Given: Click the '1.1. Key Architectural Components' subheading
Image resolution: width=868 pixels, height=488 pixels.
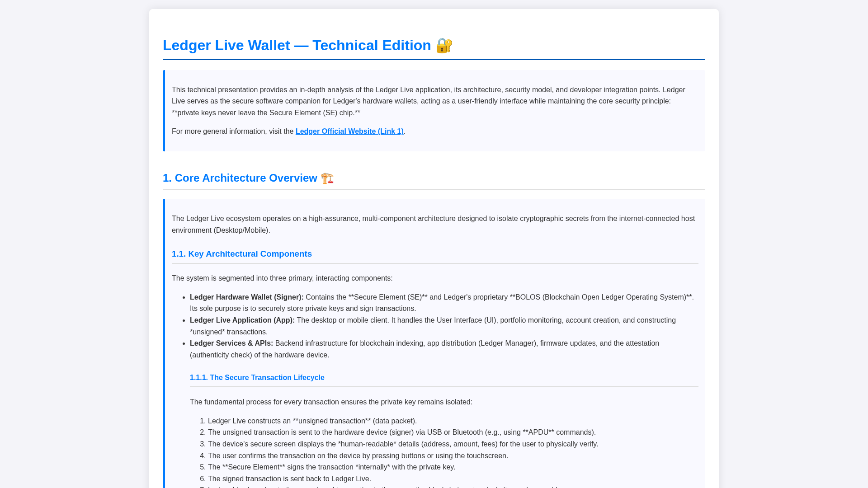Looking at the screenshot, I should click(242, 254).
